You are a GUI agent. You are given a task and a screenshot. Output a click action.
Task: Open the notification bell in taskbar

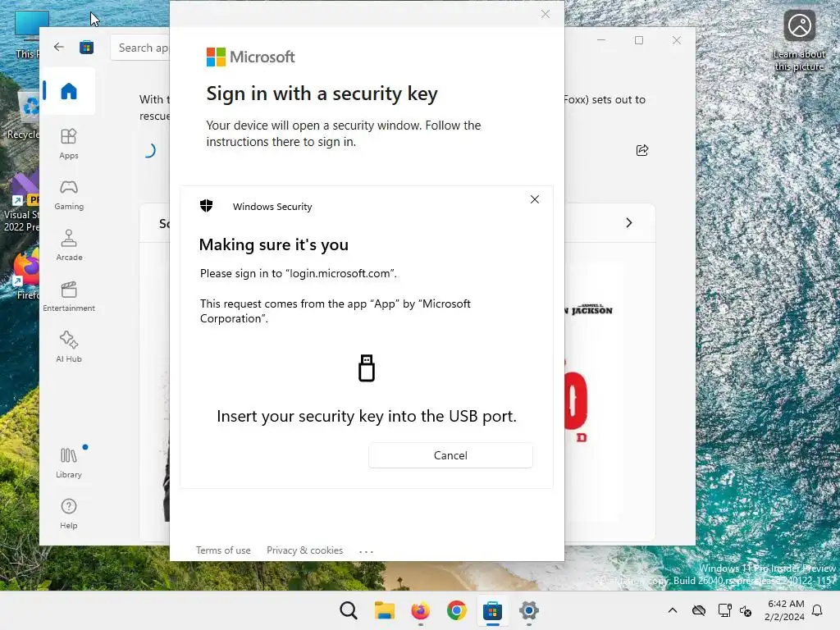[x=818, y=610]
